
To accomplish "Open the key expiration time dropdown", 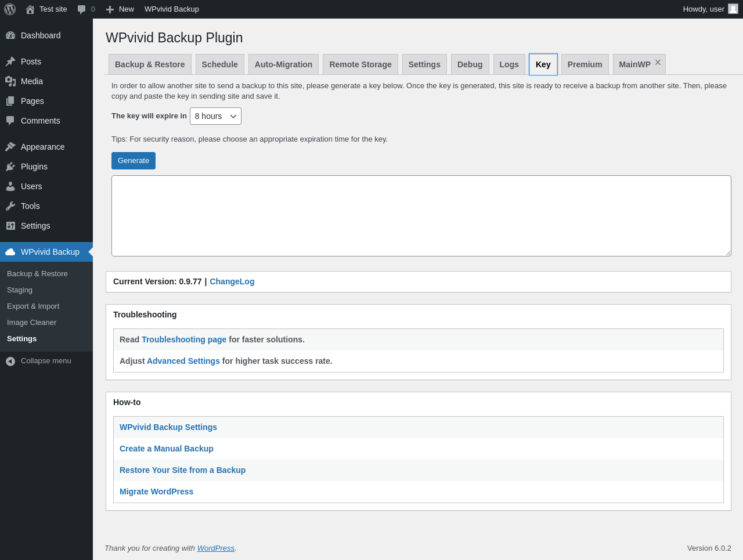I will [x=215, y=116].
